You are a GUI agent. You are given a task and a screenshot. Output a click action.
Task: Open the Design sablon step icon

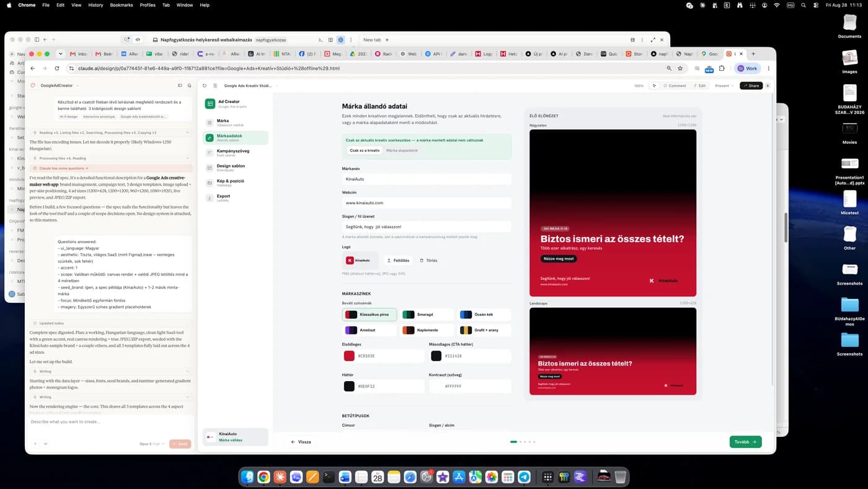point(210,168)
